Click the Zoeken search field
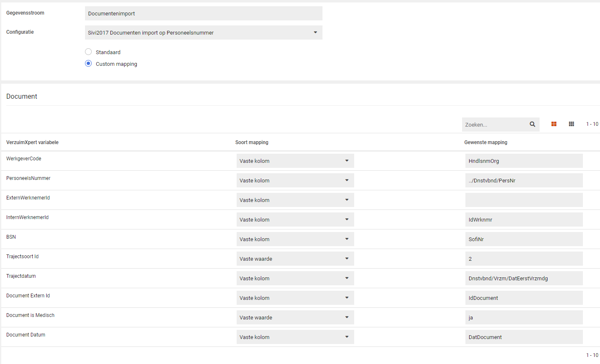 click(494, 125)
